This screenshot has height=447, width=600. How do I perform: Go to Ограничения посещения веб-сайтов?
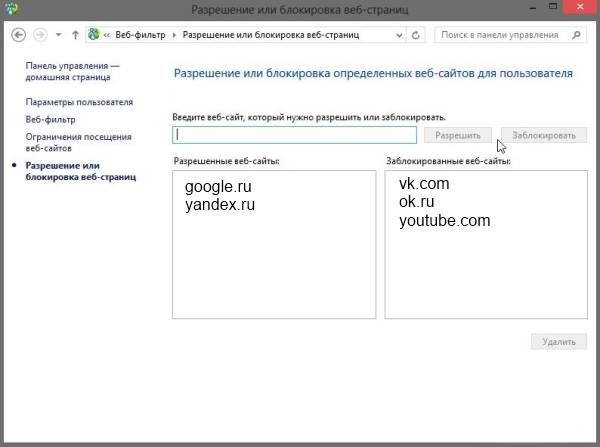coord(78,141)
